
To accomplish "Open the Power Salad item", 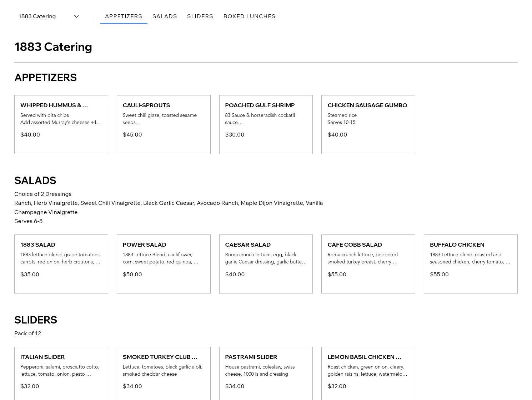I will [164, 264].
